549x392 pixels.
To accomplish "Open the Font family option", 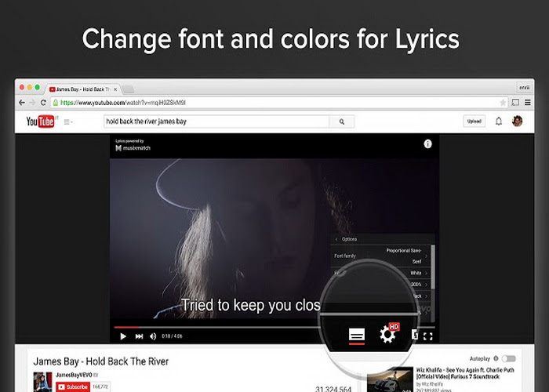I will point(381,256).
